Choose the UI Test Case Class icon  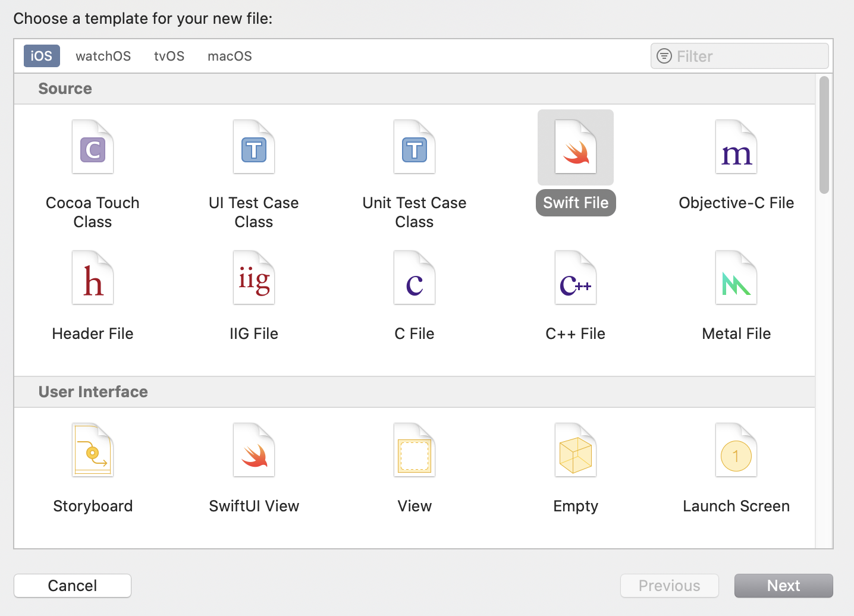pyautogui.click(x=254, y=147)
